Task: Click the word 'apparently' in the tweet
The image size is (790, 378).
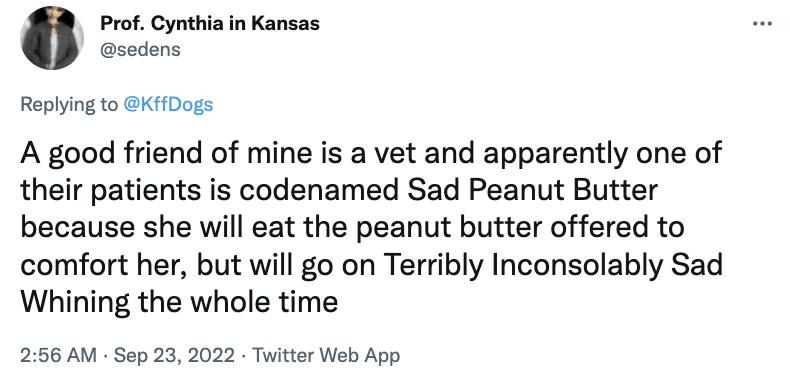Action: [x=556, y=154]
